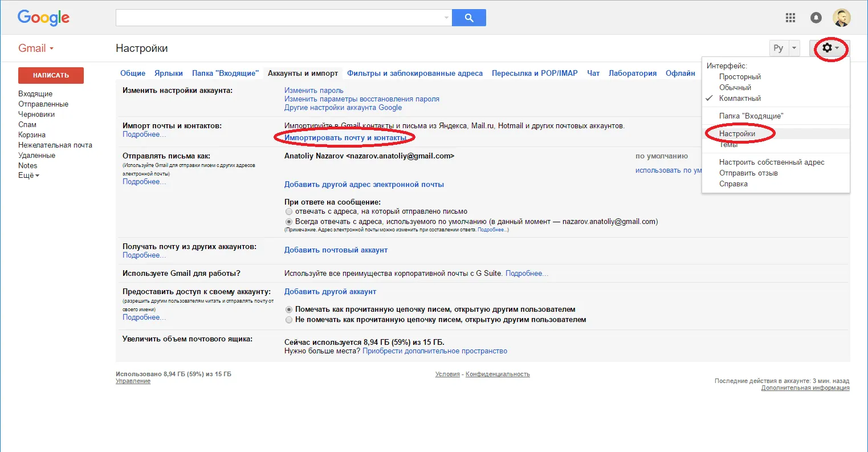Image resolution: width=868 pixels, height=452 pixels.
Task: Open the Спам folder
Action: coord(27,124)
